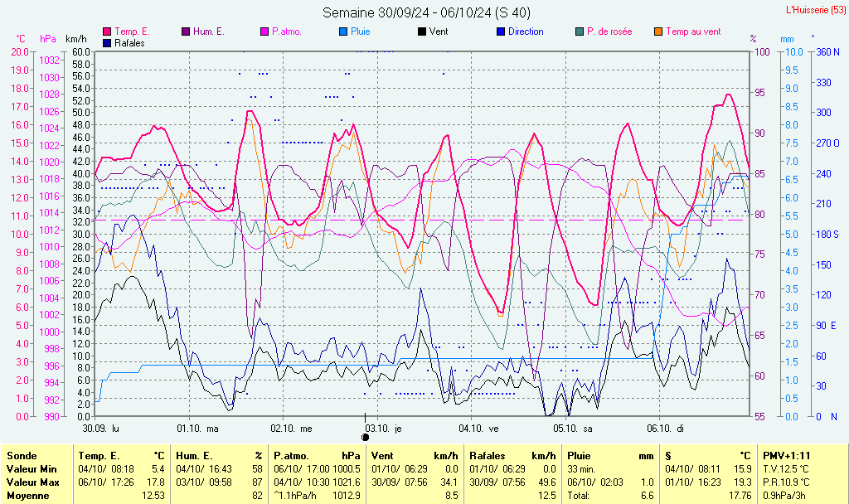Click the % axis unit label
The image size is (849, 504).
[x=753, y=39]
